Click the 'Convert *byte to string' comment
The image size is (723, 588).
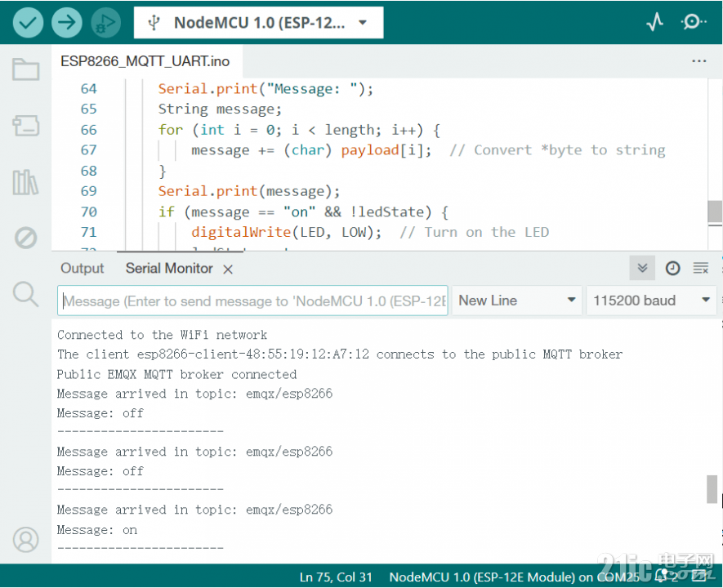[557, 150]
